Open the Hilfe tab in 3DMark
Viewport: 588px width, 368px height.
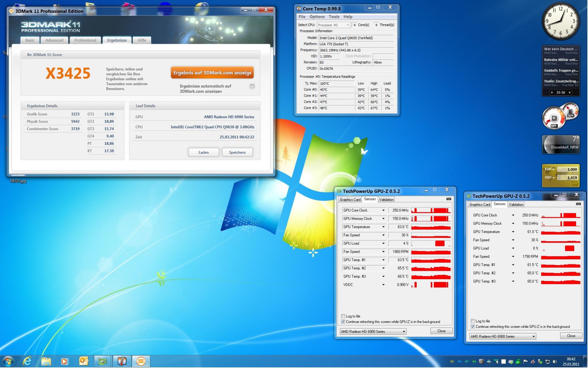(x=142, y=40)
